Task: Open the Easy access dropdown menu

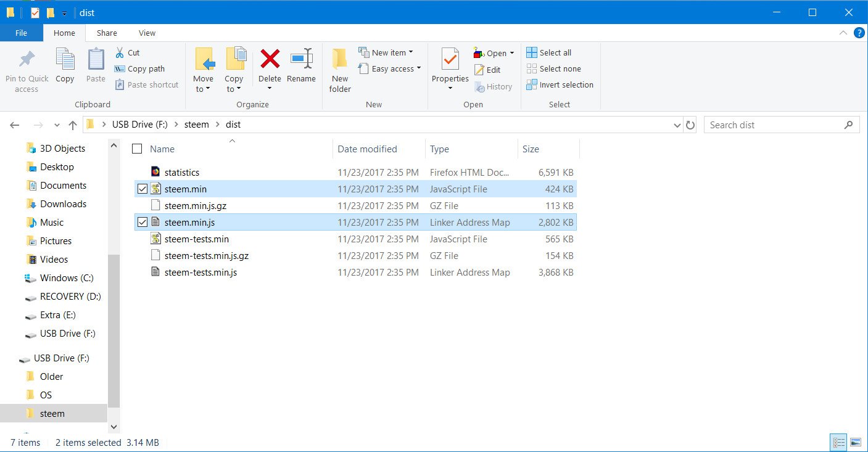Action: pyautogui.click(x=395, y=69)
